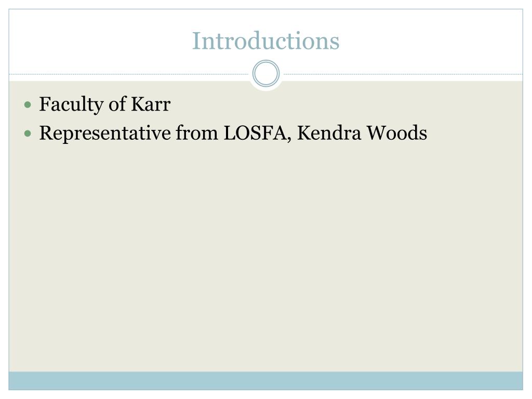
Task: Click the green bullet beside "Faculty of Karr"
Action: pos(29,105)
